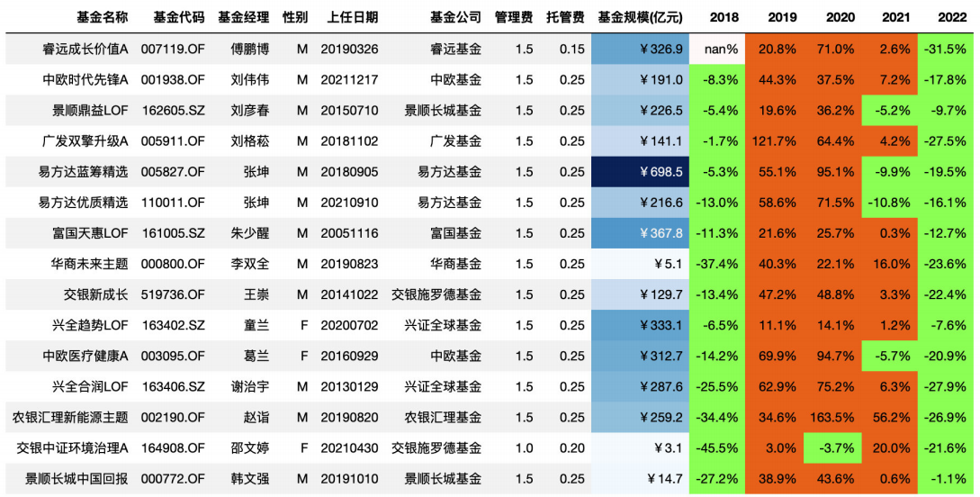
Task: Click the -45.5% return cell
Action: click(718, 448)
